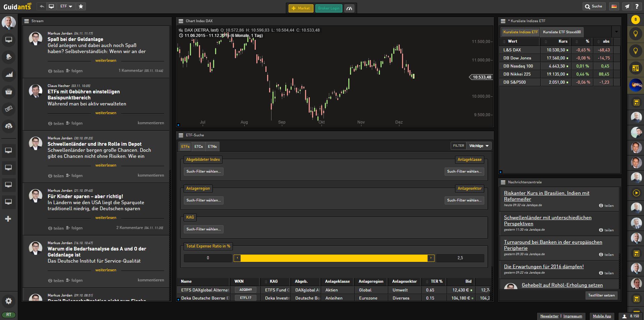
Task: Open the Nachrichtenzentrale panel hamburger menu
Action: [x=503, y=182]
